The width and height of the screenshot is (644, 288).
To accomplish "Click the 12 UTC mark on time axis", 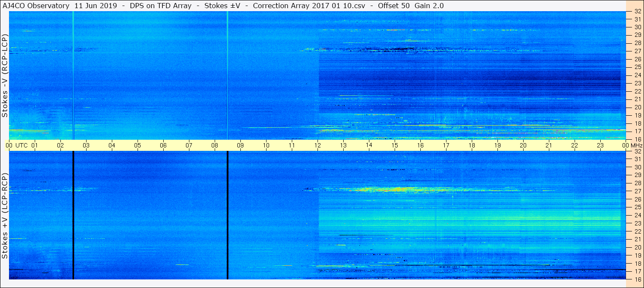I will [x=318, y=145].
